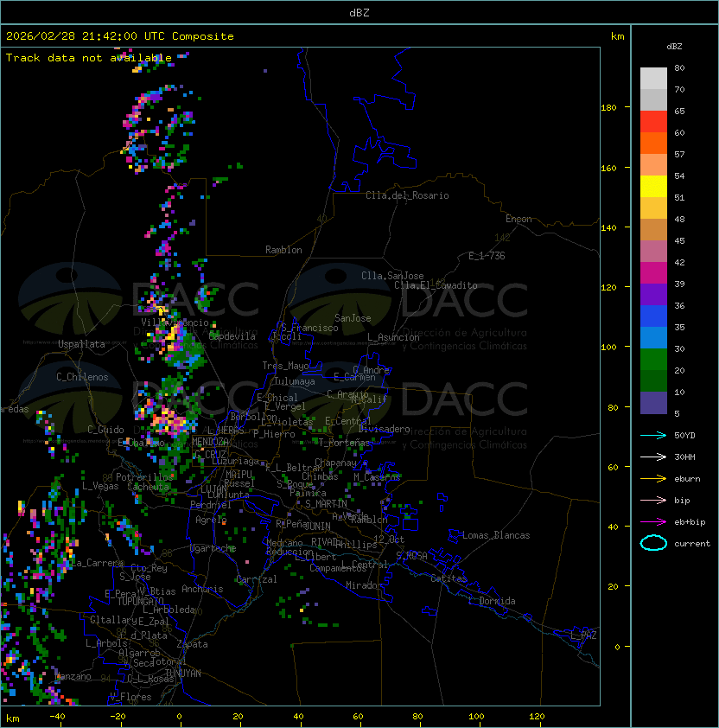The width and height of the screenshot is (719, 728).
Task: Click the Lomas_Blancas map label
Action: (x=496, y=535)
